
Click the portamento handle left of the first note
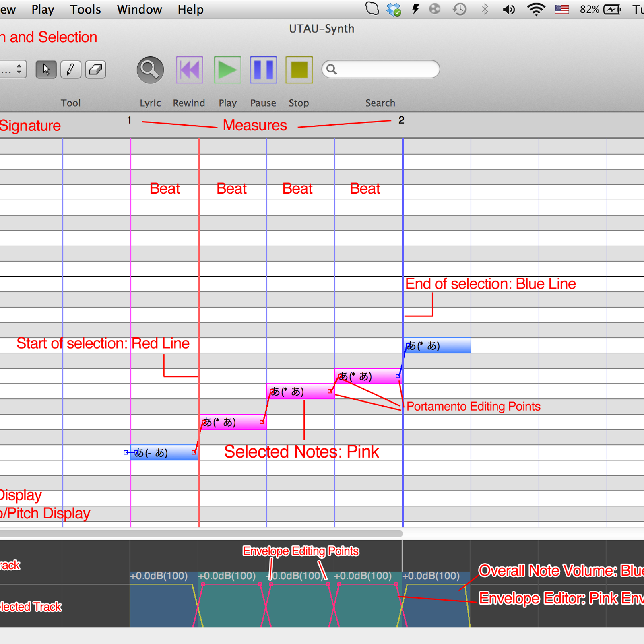tap(126, 452)
